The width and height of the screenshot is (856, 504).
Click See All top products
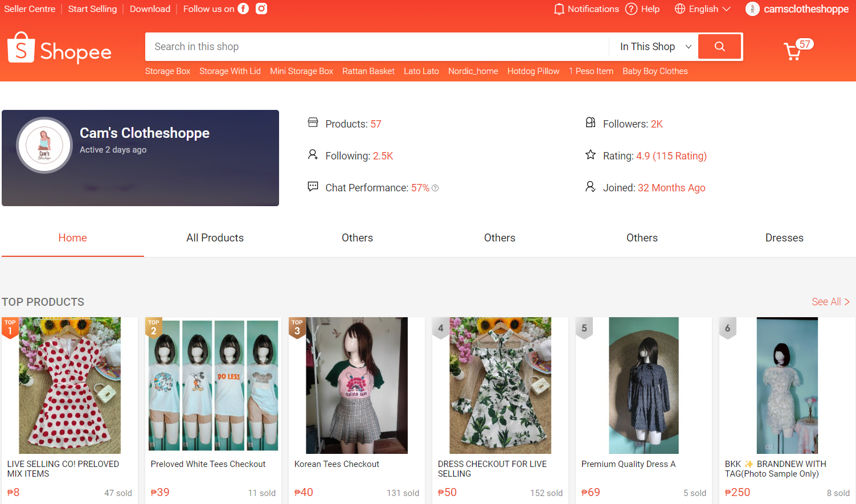click(830, 302)
